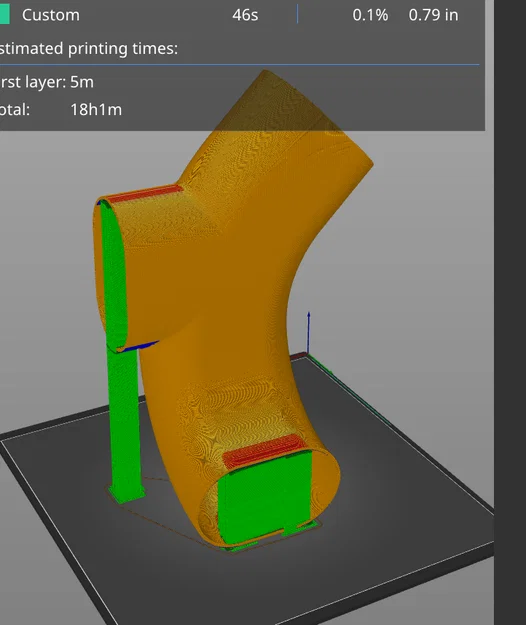Click the 0.1% percentage value
This screenshot has height=625, width=526.
(370, 15)
